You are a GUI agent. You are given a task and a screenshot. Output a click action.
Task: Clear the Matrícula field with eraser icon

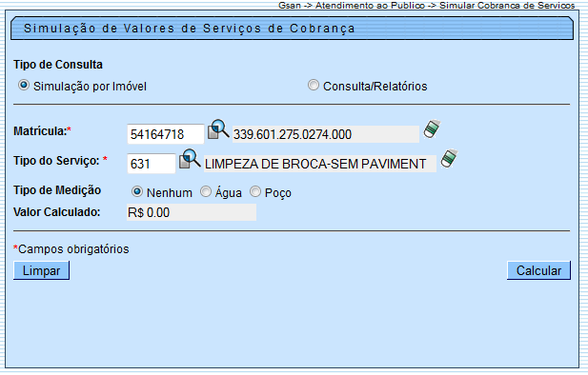click(432, 129)
